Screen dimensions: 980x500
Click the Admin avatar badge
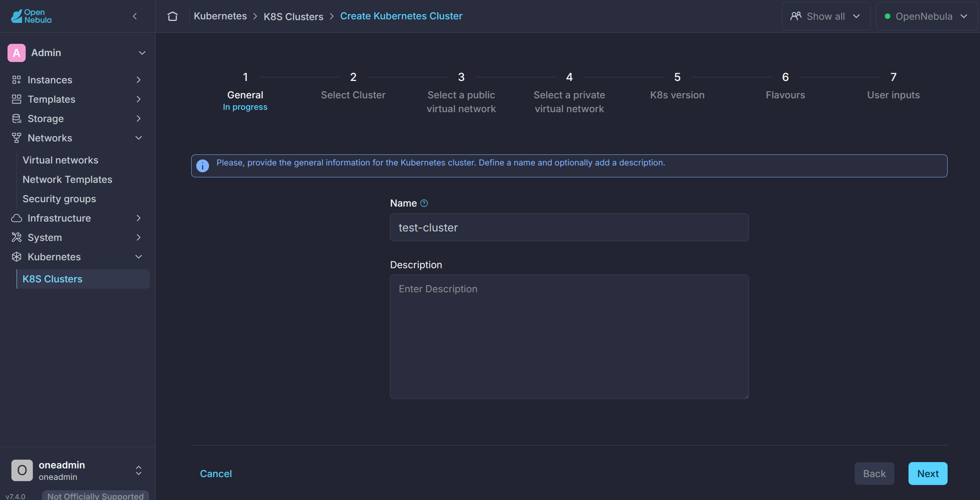tap(17, 53)
